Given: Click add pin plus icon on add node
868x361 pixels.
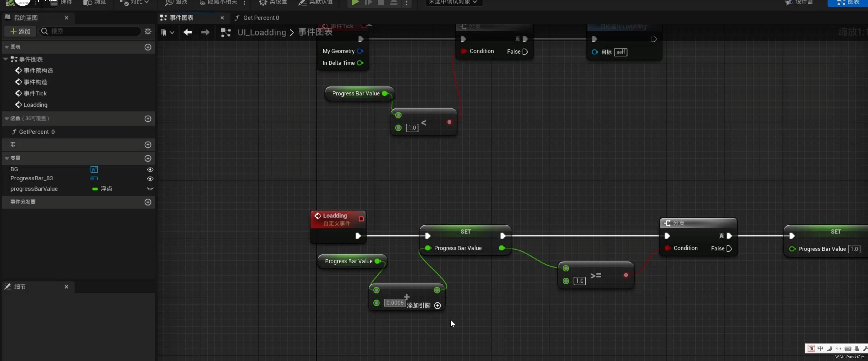Looking at the screenshot, I should tap(437, 306).
